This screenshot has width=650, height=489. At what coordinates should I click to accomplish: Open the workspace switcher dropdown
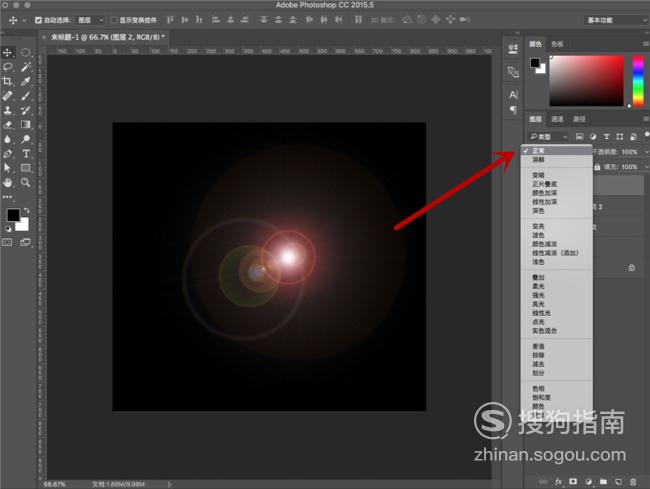coord(616,20)
